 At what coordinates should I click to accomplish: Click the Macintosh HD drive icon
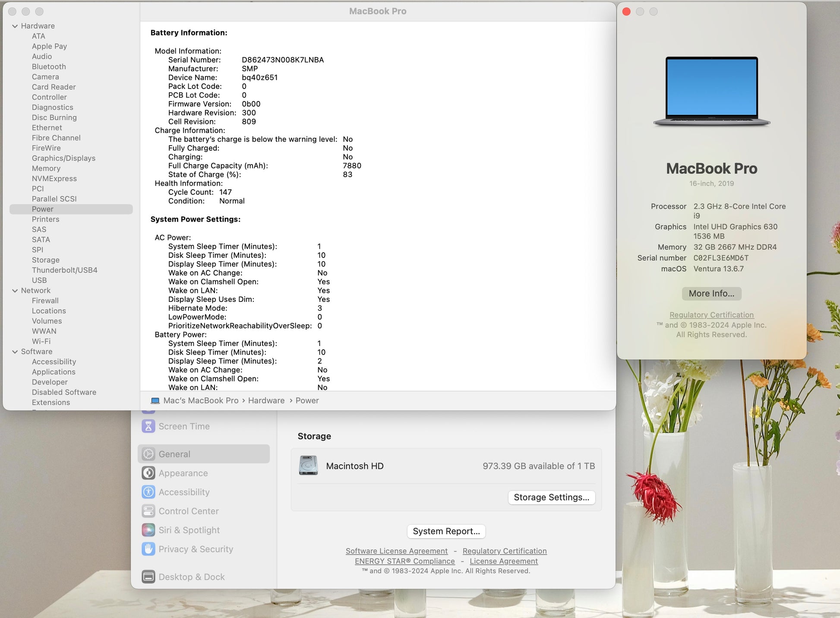click(x=308, y=466)
